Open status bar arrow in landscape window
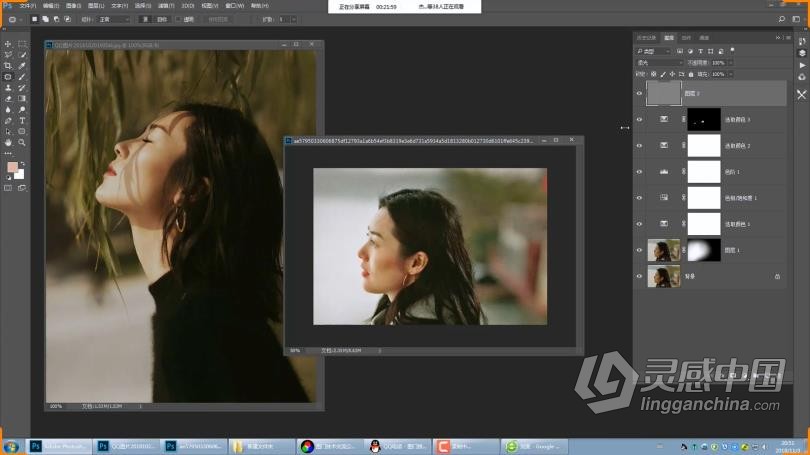 [x=380, y=350]
